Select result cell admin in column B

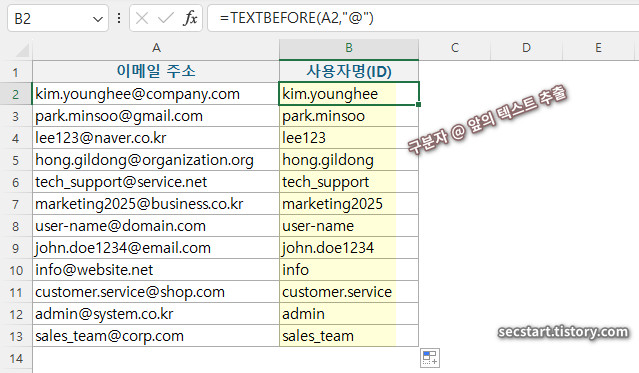tap(349, 314)
